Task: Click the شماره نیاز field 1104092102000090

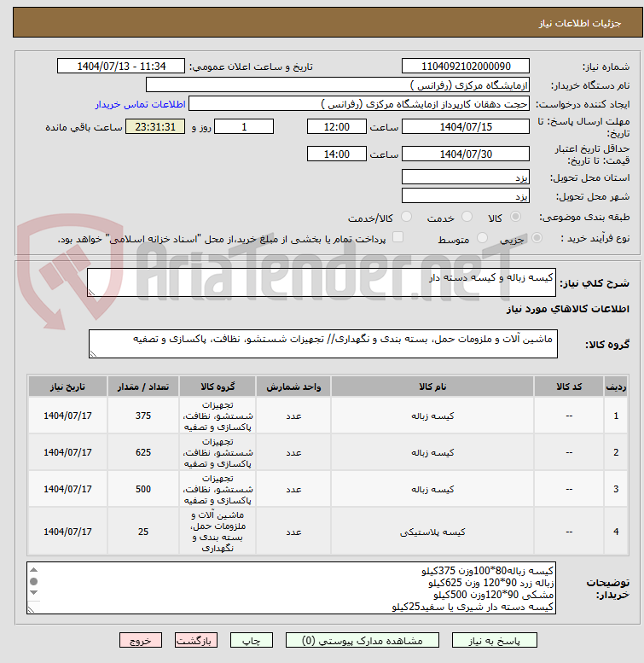Action: point(465,66)
